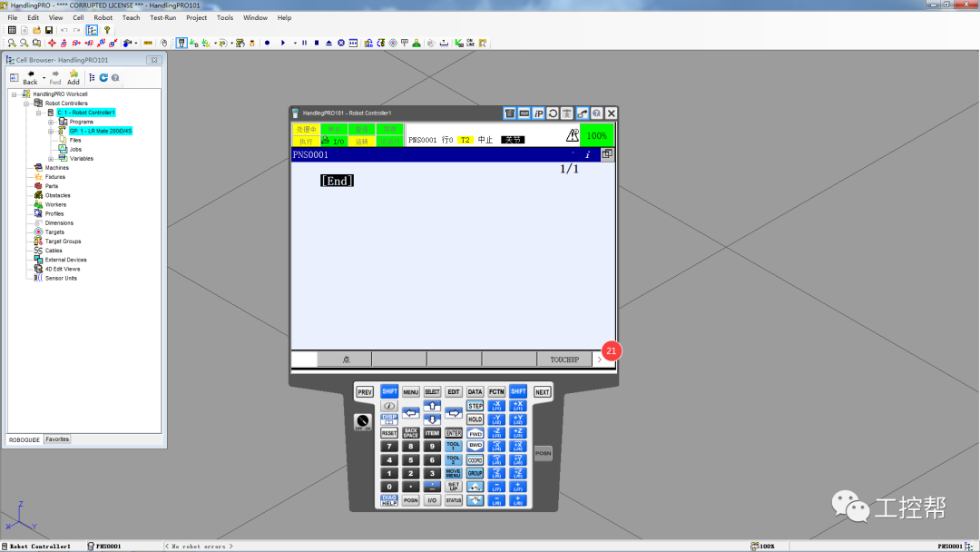Image resolution: width=980 pixels, height=552 pixels.
Task: Open a workcell using the folder icon
Action: click(x=37, y=30)
